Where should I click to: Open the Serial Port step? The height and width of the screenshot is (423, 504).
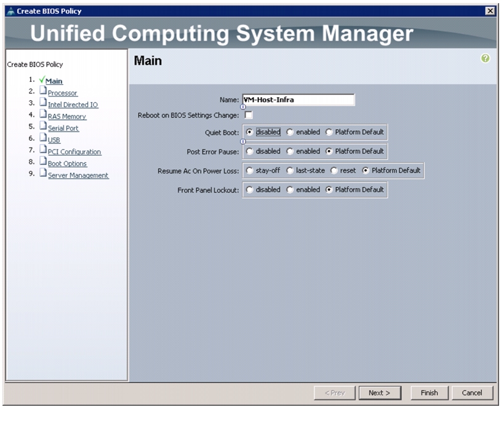tap(63, 128)
